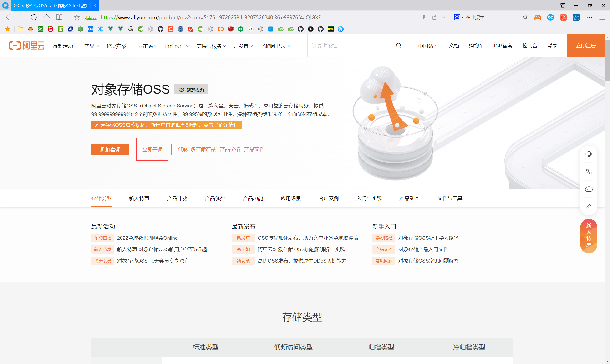Click the game controller extension icon
The height and width of the screenshot is (364, 610).
point(538,17)
